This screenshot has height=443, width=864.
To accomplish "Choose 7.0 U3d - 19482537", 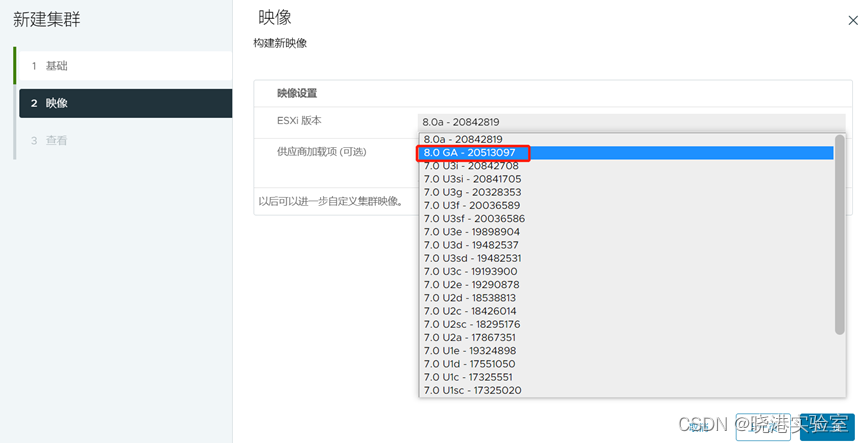I will click(x=627, y=245).
